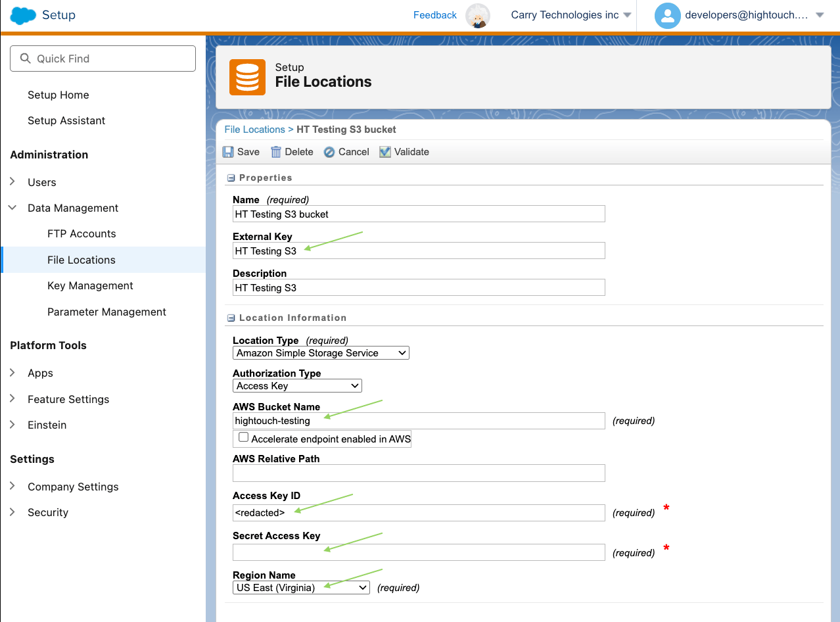Click the Save button label

tap(248, 152)
